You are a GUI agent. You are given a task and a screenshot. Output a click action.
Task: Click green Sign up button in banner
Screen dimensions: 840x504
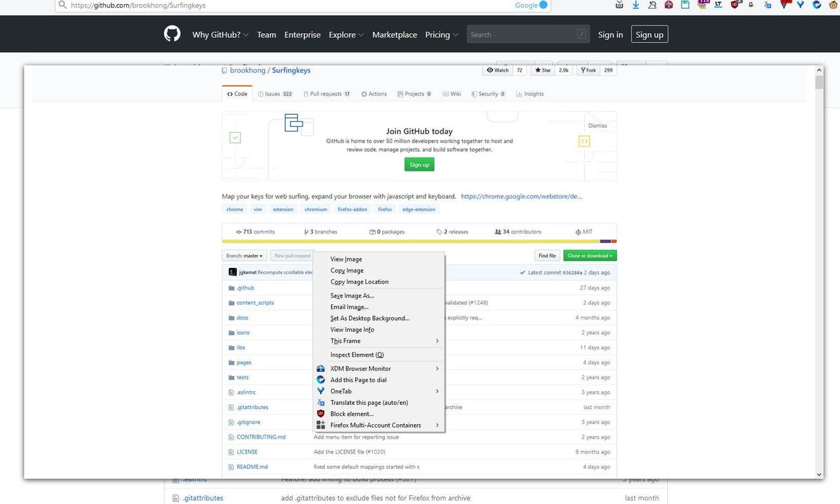point(419,165)
